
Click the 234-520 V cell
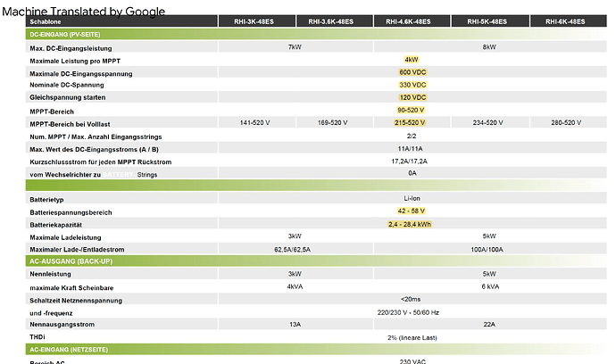(x=488, y=122)
